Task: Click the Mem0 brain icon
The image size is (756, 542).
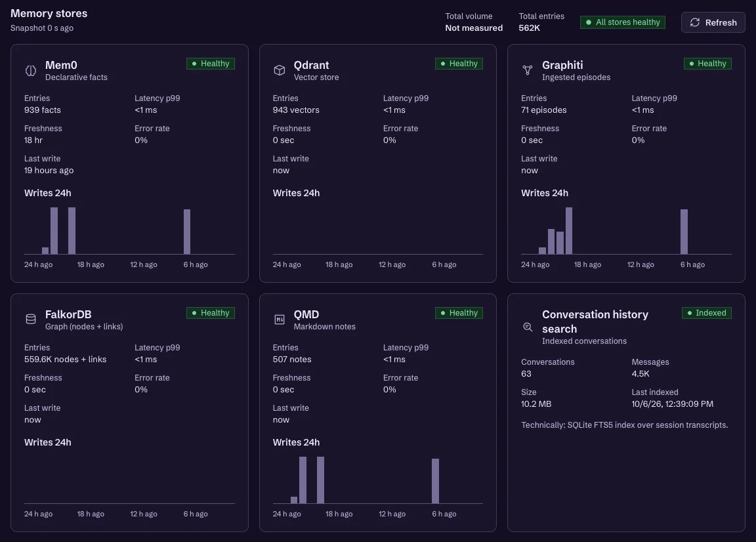Action: tap(30, 71)
